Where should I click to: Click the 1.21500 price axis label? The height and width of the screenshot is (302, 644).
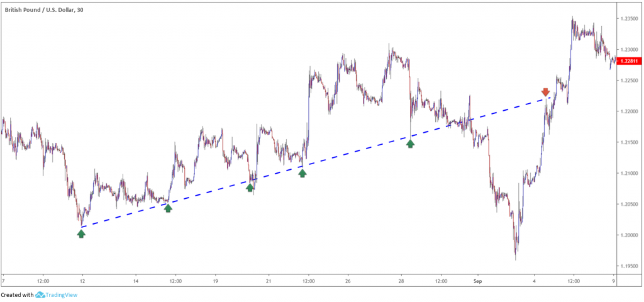(629, 142)
